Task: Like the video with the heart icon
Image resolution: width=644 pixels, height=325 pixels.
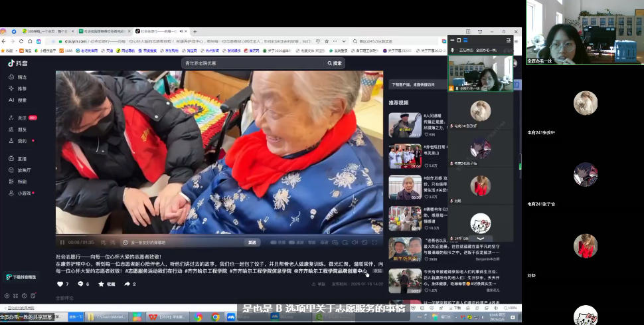Action: (x=62, y=284)
